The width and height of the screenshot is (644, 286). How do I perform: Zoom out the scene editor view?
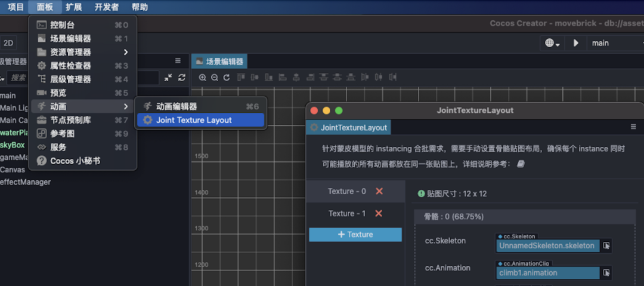pos(215,78)
